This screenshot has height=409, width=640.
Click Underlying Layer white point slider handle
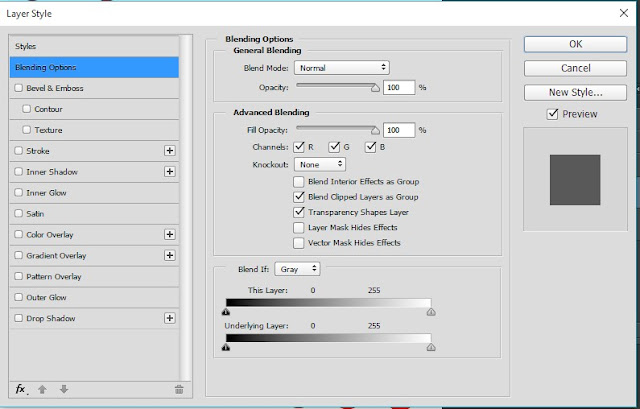pos(431,347)
